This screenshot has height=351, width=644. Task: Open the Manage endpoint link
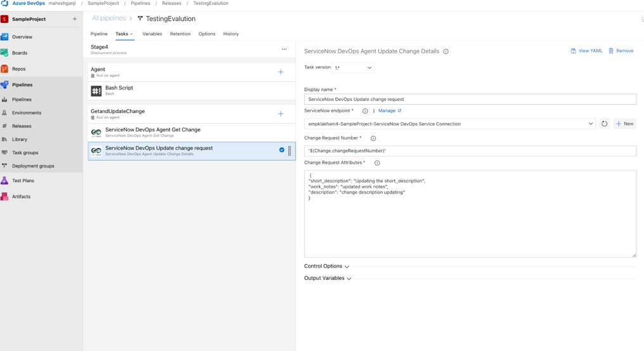click(x=389, y=110)
